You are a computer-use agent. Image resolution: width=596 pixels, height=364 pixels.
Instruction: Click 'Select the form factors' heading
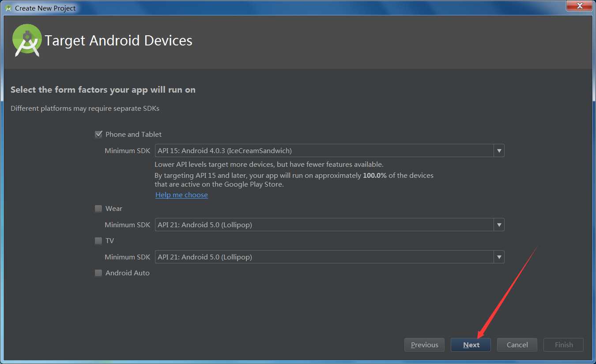pos(103,90)
